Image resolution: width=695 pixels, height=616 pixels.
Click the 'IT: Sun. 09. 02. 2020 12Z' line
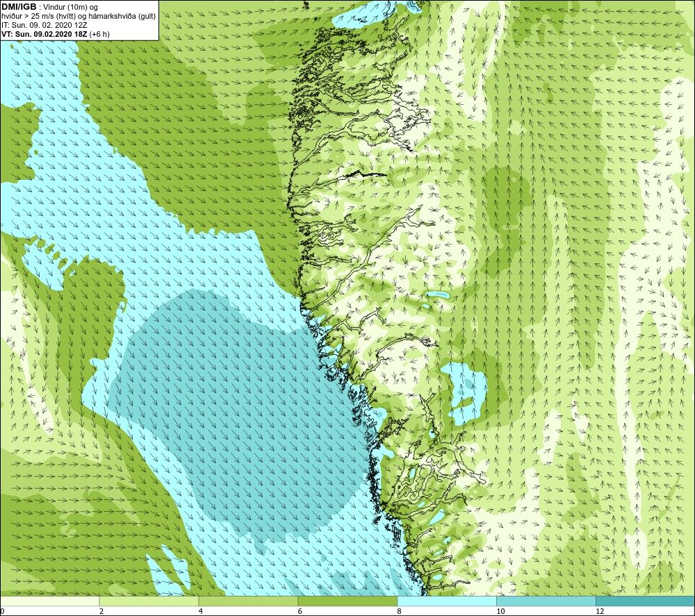point(44,25)
